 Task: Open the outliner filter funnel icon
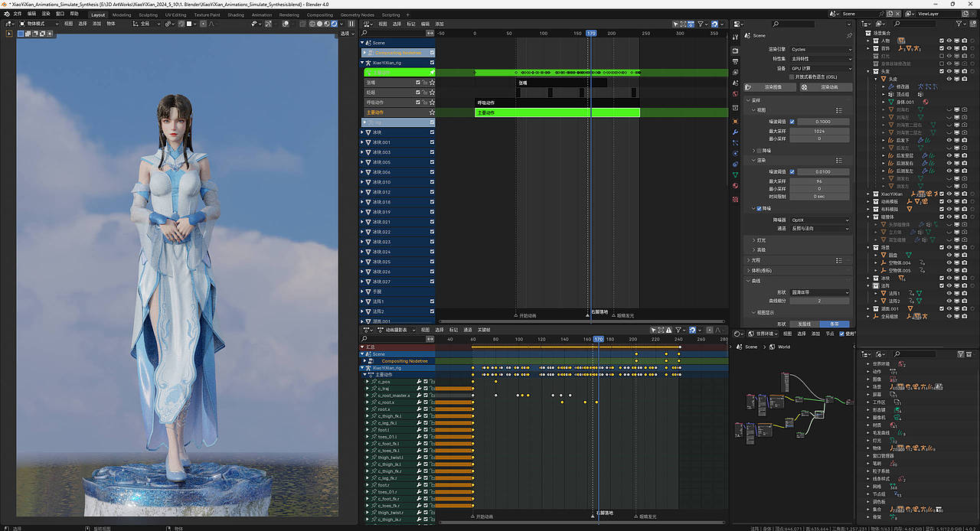coord(960,24)
